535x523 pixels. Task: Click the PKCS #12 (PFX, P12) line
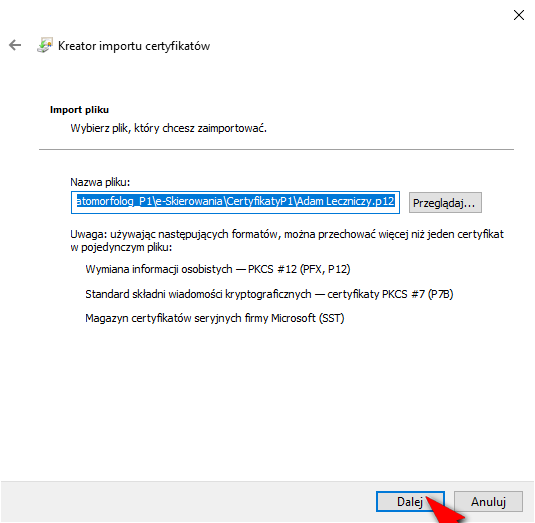point(218,269)
